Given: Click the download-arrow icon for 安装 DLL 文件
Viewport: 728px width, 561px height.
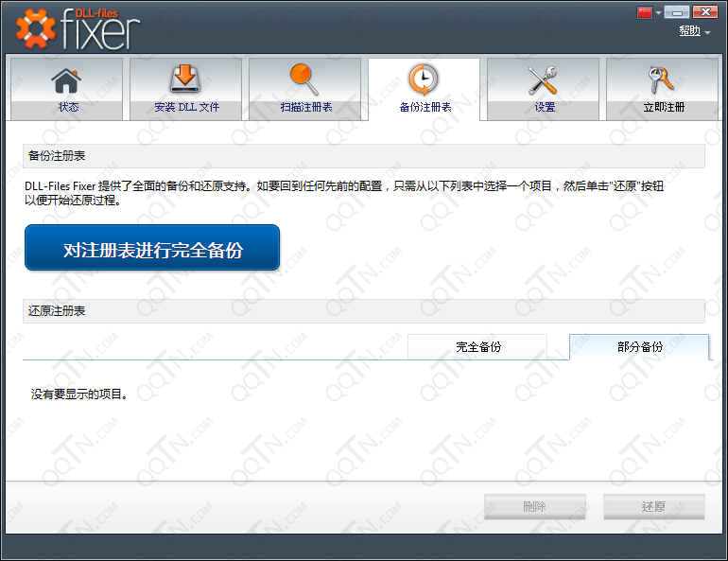Looking at the screenshot, I should [186, 80].
